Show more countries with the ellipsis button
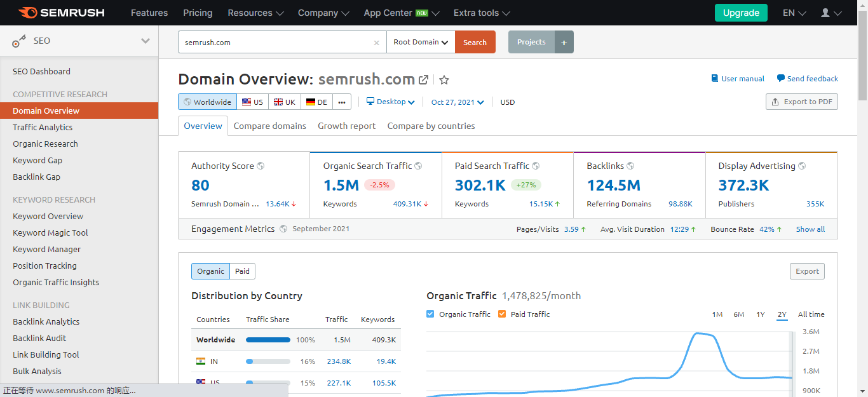868x397 pixels. [342, 102]
